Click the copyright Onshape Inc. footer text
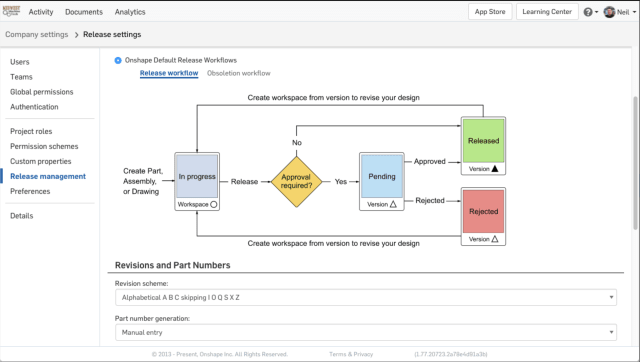Viewport: 640px width, 362px height. pos(220,354)
